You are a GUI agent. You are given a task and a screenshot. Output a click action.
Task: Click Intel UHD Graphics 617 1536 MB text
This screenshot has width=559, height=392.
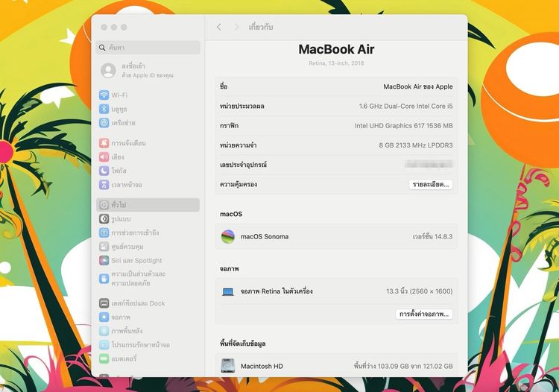[x=403, y=126]
